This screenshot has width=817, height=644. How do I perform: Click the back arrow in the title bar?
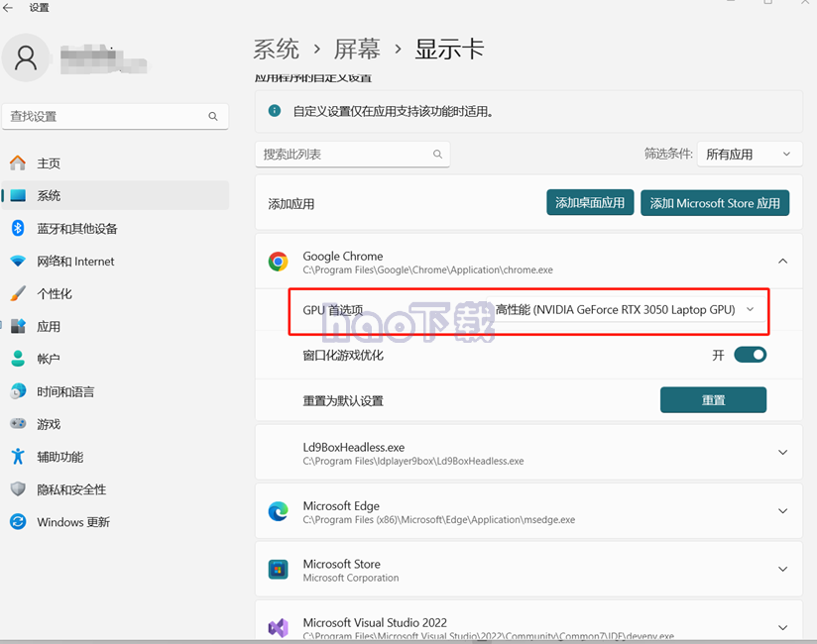8,7
